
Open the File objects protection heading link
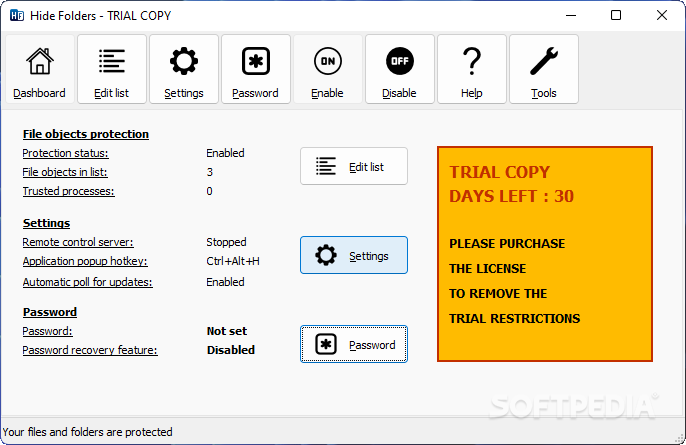tap(86, 134)
